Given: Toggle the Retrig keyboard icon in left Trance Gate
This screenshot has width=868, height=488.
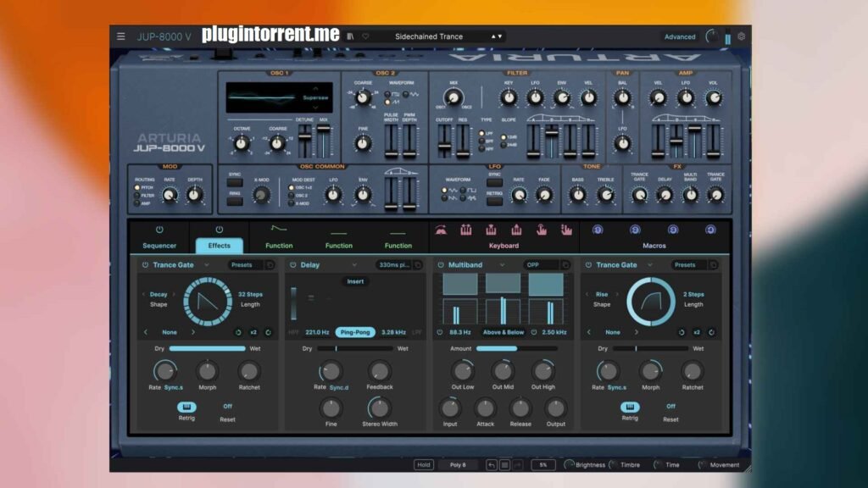Looking at the screenshot, I should point(186,407).
